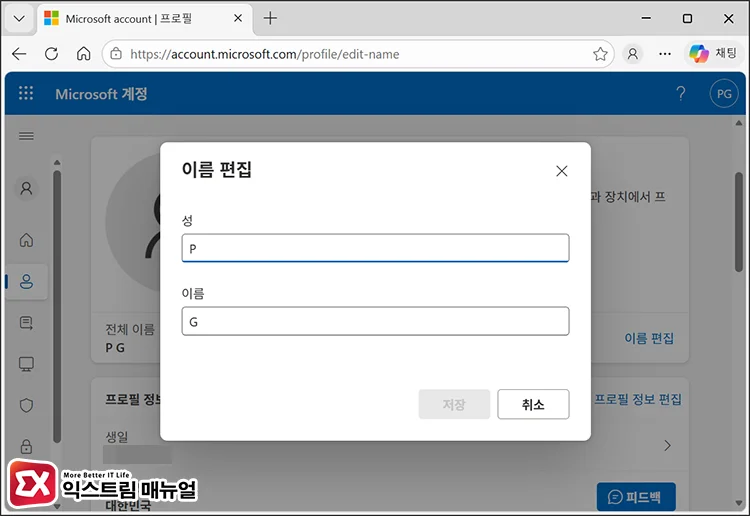
Task: Open the browser home page icon
Action: [84, 54]
